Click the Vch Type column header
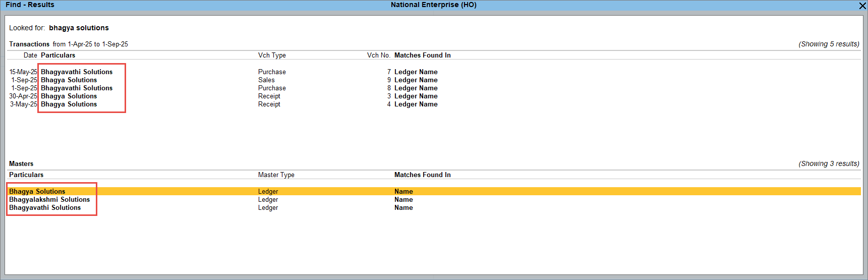The image size is (868, 280). point(272,55)
